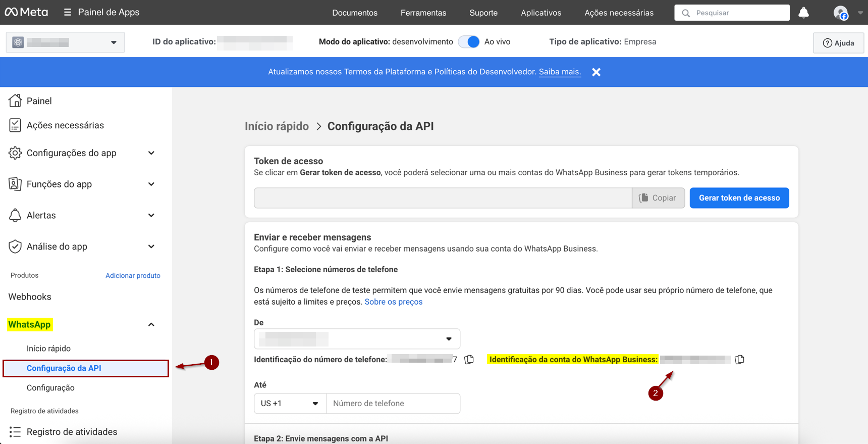Image resolution: width=868 pixels, height=444 pixels.
Task: Open the Sobre os preços link
Action: tap(393, 302)
